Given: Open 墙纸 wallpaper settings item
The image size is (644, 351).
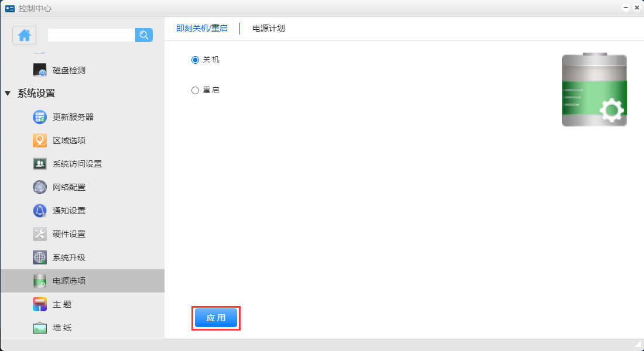Looking at the screenshot, I should (x=61, y=328).
